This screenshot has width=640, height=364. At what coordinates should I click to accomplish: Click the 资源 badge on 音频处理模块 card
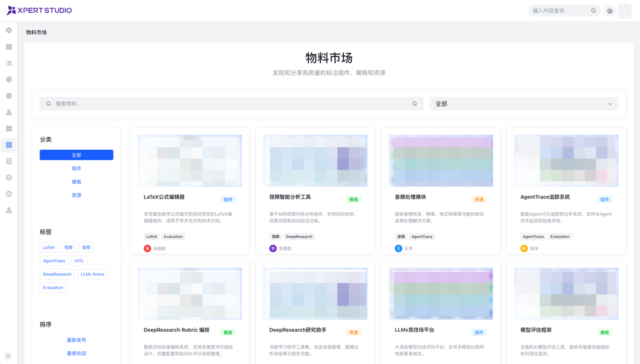[x=479, y=199]
